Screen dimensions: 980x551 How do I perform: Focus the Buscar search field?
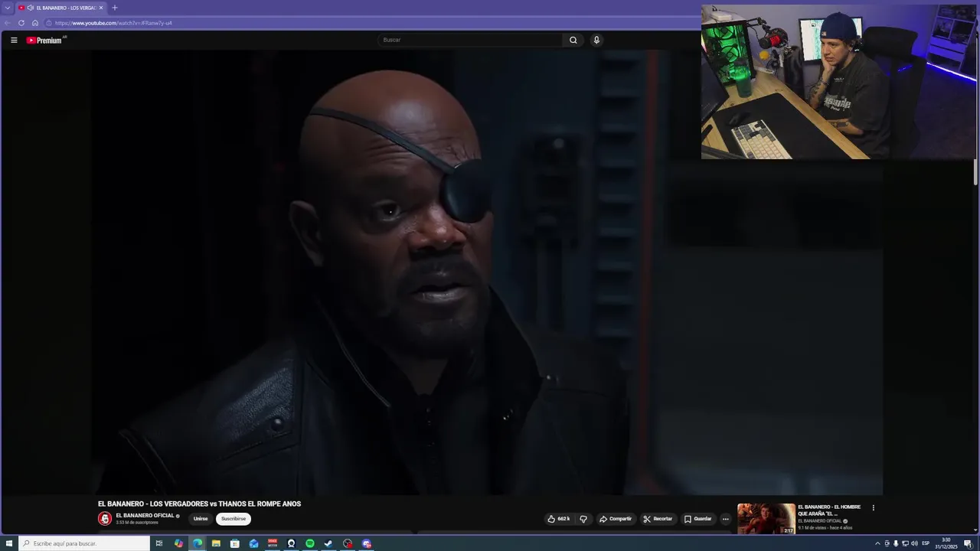pos(470,40)
